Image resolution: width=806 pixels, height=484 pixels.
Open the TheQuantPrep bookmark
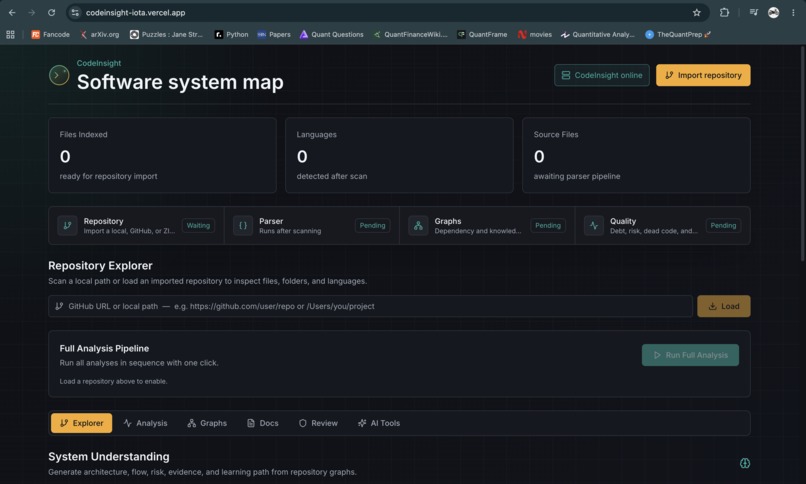(678, 34)
